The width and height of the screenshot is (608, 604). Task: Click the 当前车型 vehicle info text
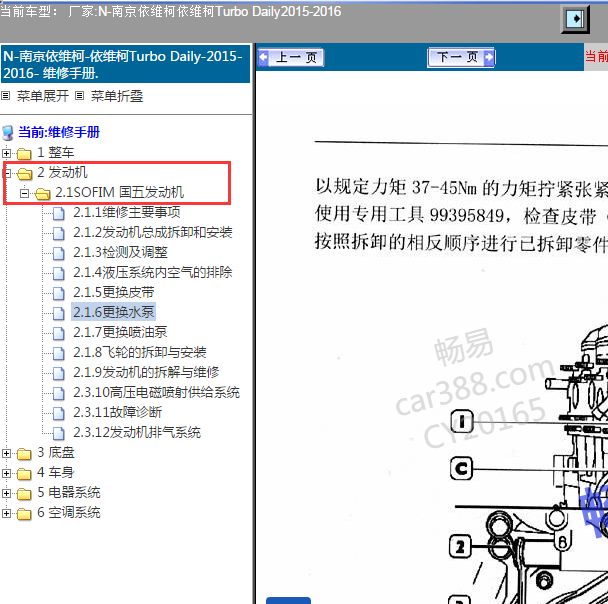171,12
